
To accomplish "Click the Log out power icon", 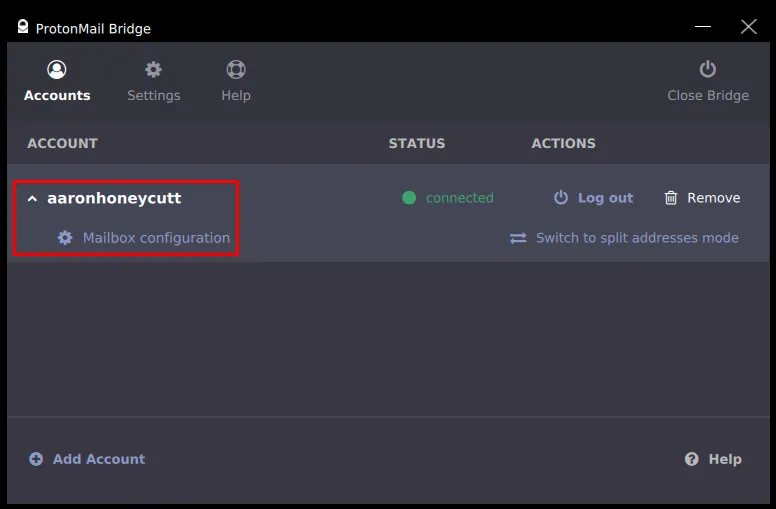I will click(561, 198).
